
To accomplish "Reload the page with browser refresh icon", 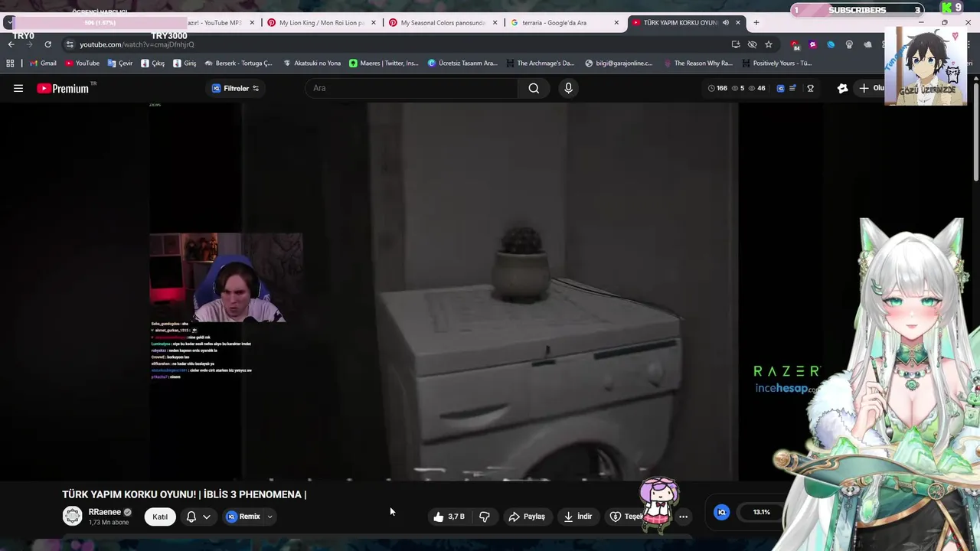I will [x=47, y=44].
